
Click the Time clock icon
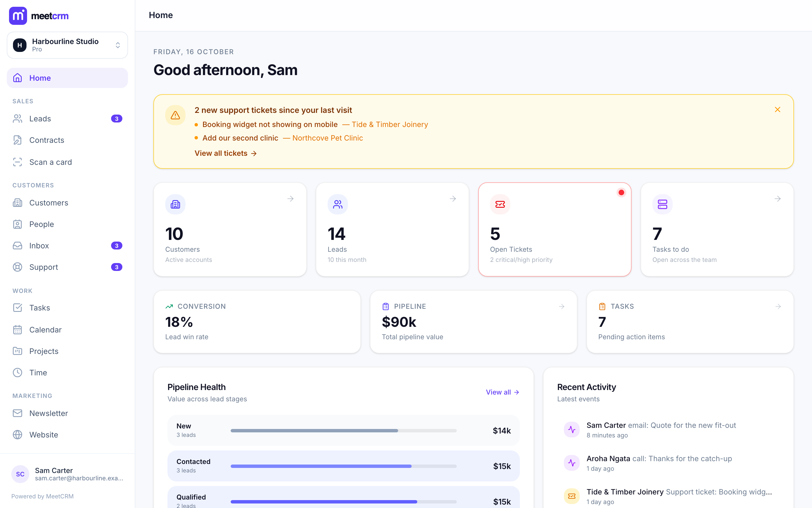click(x=17, y=373)
